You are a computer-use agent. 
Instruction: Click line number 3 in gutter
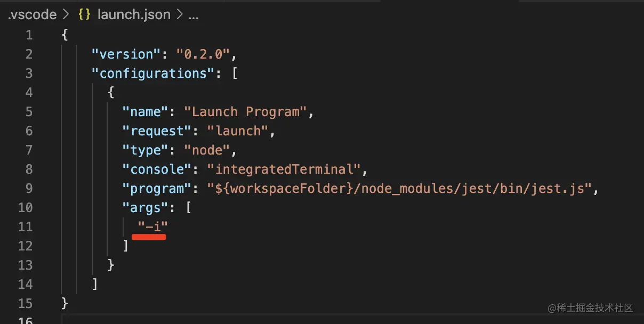(29, 73)
